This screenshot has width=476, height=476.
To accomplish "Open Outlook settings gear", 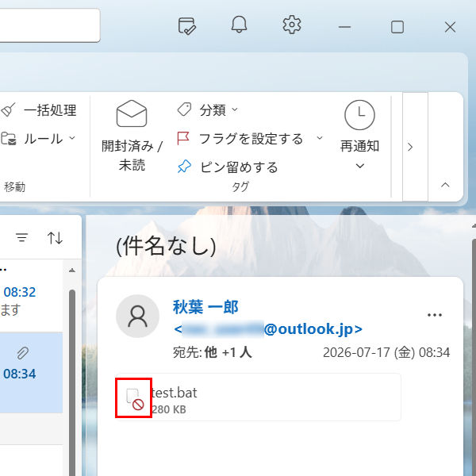I will pyautogui.click(x=292, y=25).
